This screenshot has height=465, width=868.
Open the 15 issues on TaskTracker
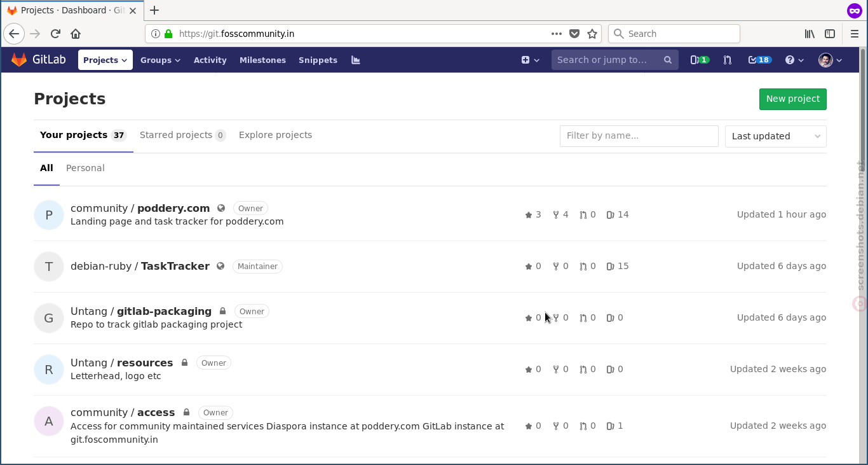[x=618, y=266]
